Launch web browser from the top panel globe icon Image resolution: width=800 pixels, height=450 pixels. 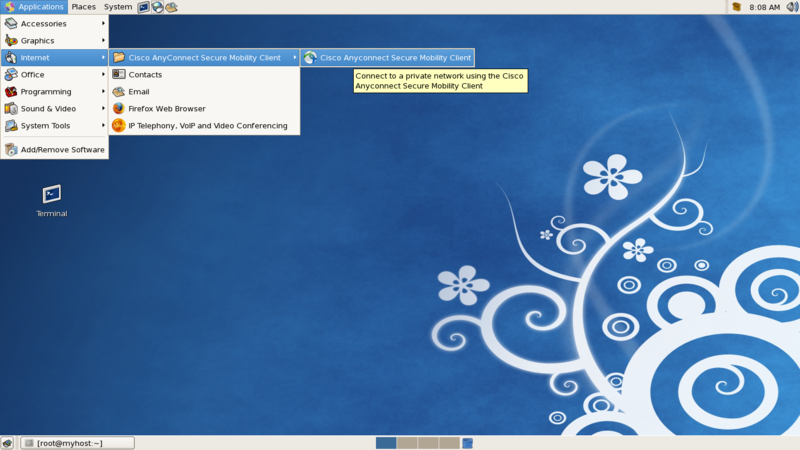(x=158, y=7)
